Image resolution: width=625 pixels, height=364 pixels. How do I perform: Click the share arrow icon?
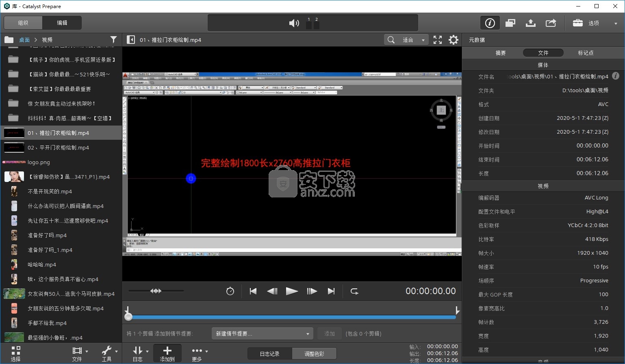[x=551, y=23]
